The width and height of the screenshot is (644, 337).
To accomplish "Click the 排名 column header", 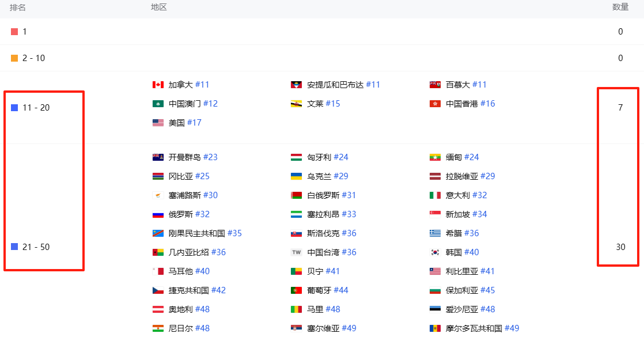I will [x=18, y=7].
